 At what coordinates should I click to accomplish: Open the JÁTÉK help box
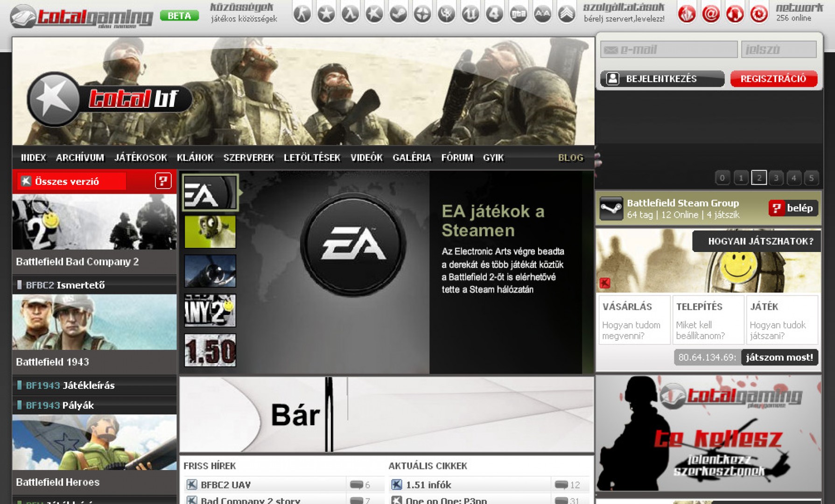click(782, 320)
